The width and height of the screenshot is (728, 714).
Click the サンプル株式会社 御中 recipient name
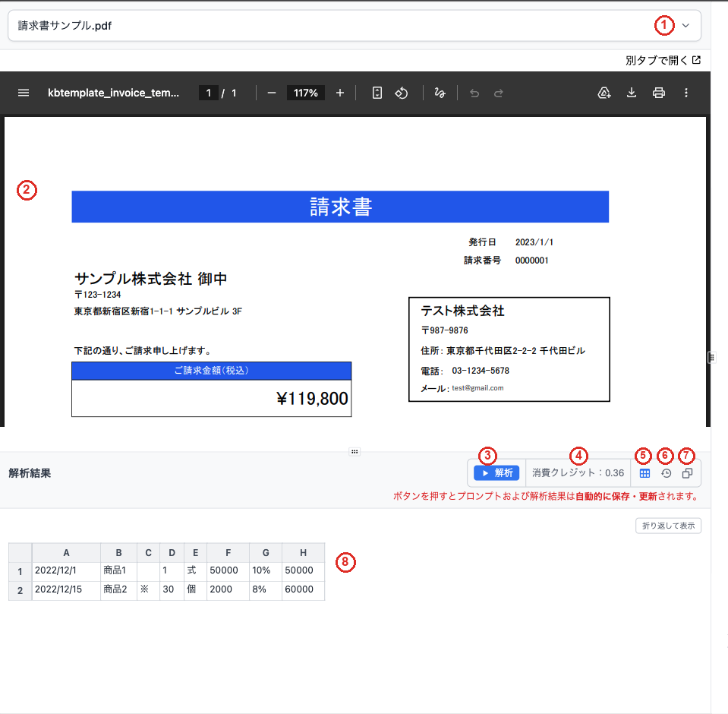[x=151, y=279]
